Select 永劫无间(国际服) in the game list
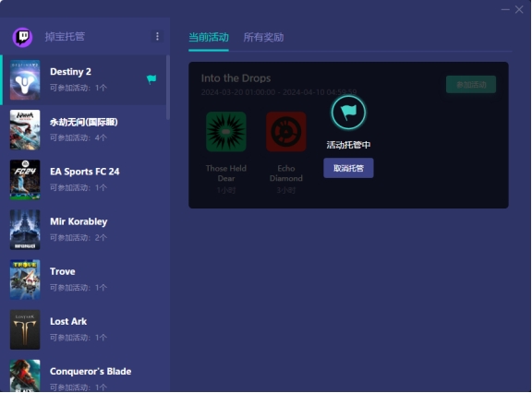The width and height of the screenshot is (532, 393). [x=84, y=122]
